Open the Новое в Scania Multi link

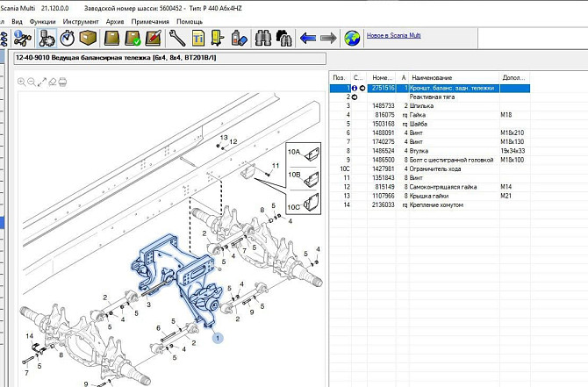pyautogui.click(x=393, y=35)
